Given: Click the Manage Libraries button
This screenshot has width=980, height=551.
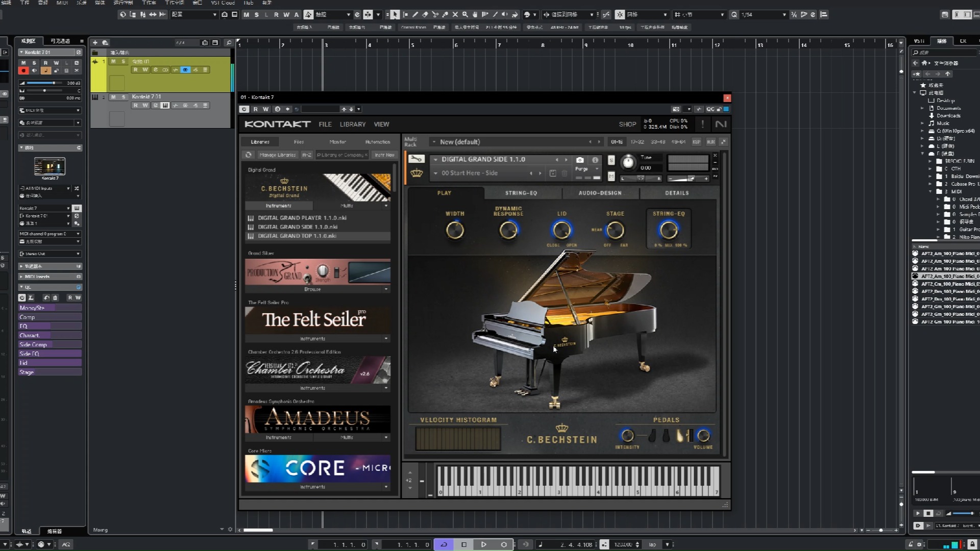Looking at the screenshot, I should pyautogui.click(x=277, y=155).
